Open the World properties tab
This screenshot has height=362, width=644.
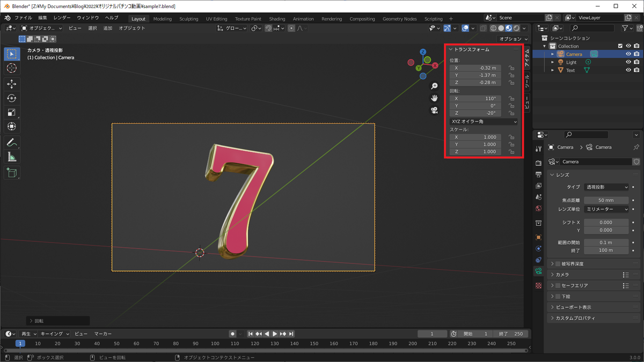click(x=538, y=208)
